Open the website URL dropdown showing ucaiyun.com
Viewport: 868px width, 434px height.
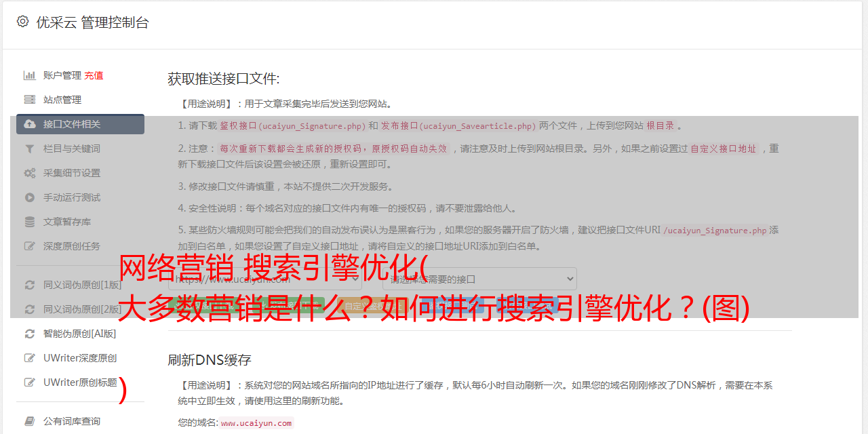coord(265,279)
